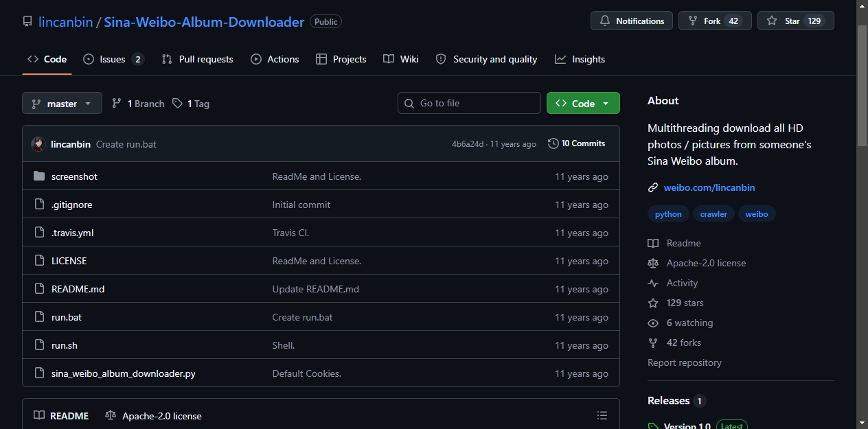Click file icon next to .travis.yml
Image resolution: width=868 pixels, height=429 pixels.
tap(39, 233)
